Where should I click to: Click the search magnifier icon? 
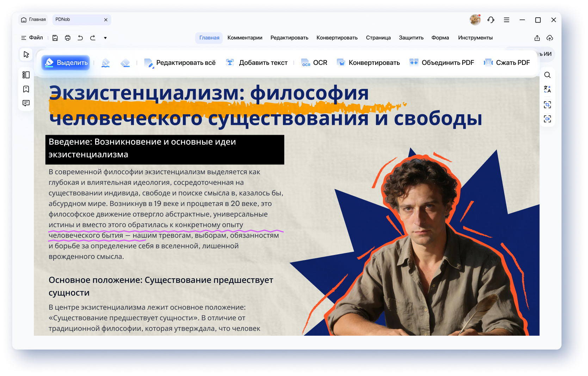pos(547,75)
